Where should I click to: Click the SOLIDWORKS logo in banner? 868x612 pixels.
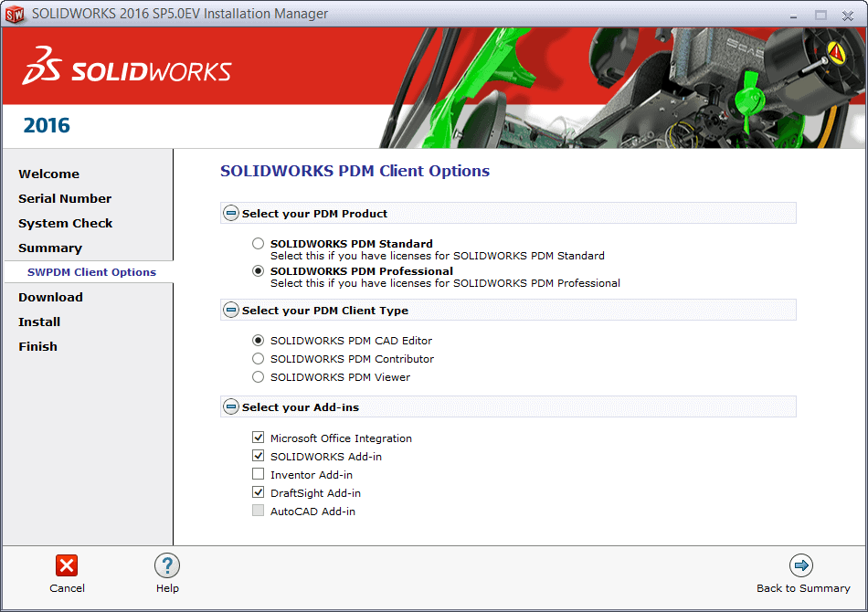click(127, 67)
